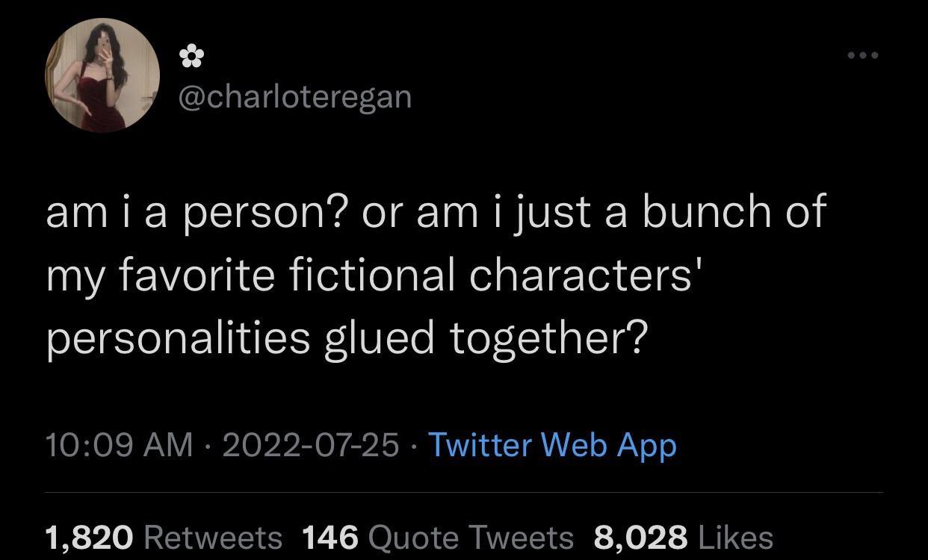Screen dimensions: 928x560
Task: Open the Twitter Web App source link
Action: point(552,445)
